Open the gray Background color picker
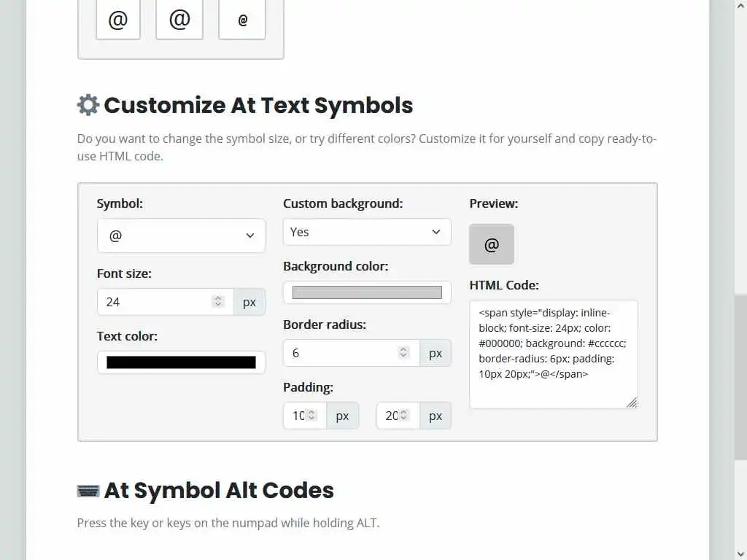 (367, 292)
